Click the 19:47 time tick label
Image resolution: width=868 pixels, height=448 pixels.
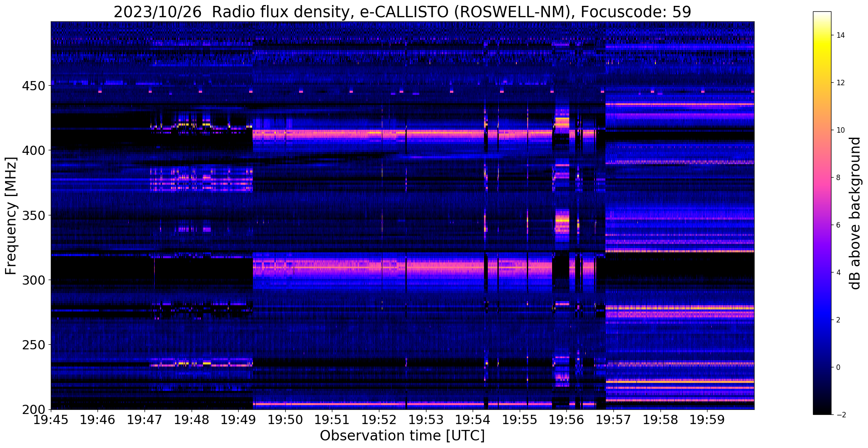point(145,419)
